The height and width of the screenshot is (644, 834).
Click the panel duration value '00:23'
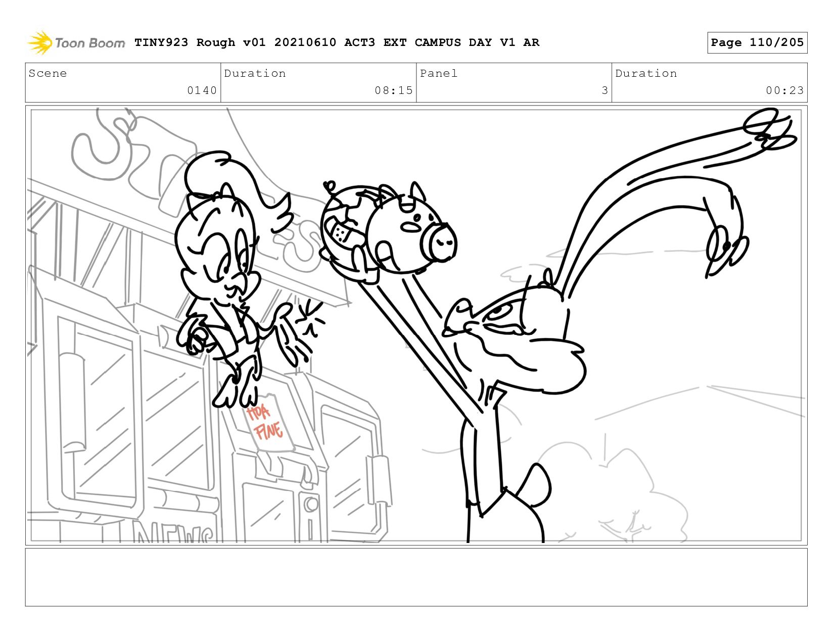784,90
